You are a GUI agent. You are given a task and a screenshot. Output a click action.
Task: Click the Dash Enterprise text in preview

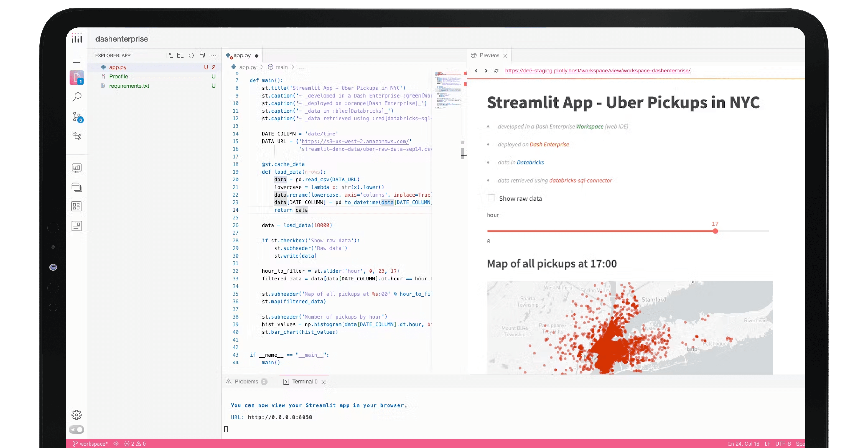pos(549,145)
